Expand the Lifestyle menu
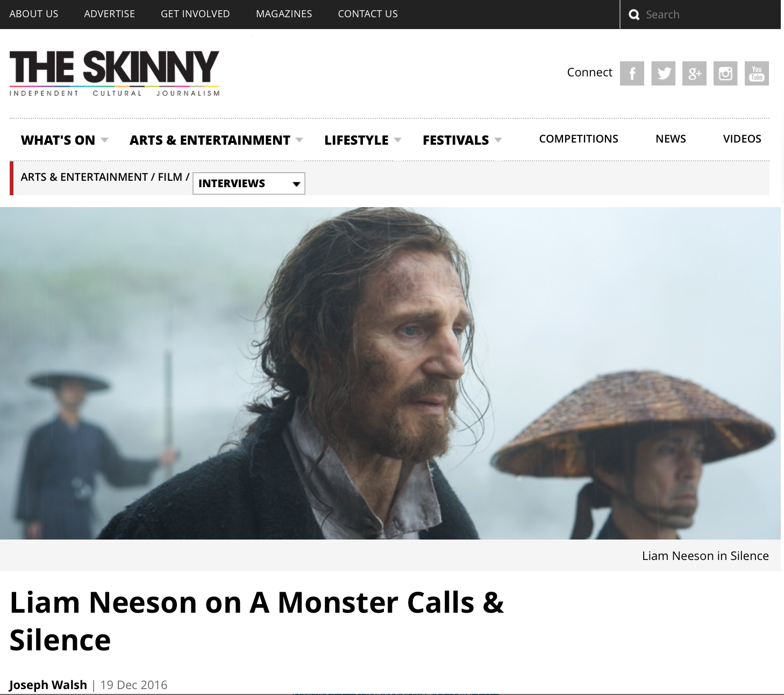 click(363, 140)
